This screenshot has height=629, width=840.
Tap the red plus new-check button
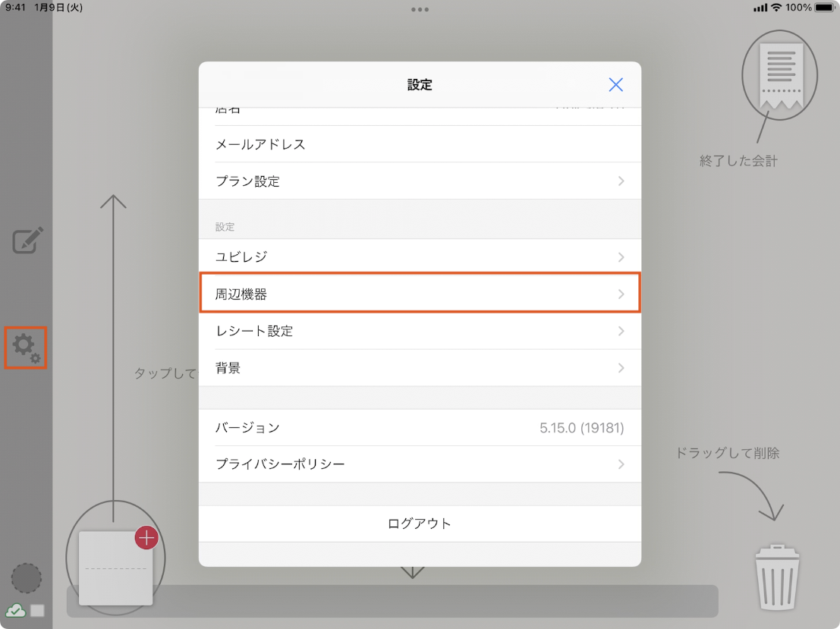pos(146,538)
